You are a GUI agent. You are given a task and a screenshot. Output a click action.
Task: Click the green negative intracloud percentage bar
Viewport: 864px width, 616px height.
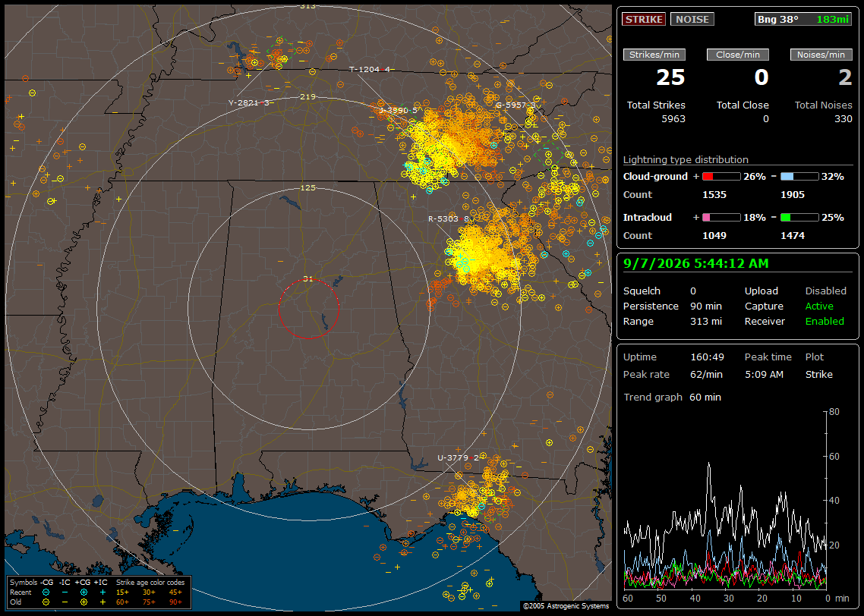799,218
